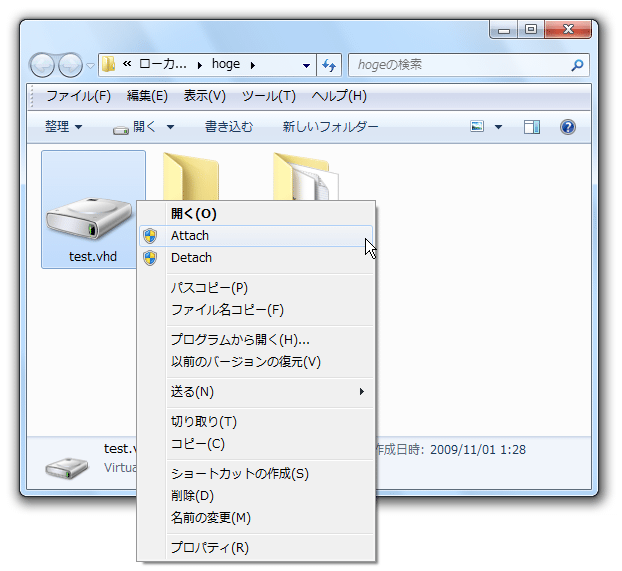The height and width of the screenshot is (571, 622).
Task: Click the blue help question icon
Action: (x=568, y=127)
